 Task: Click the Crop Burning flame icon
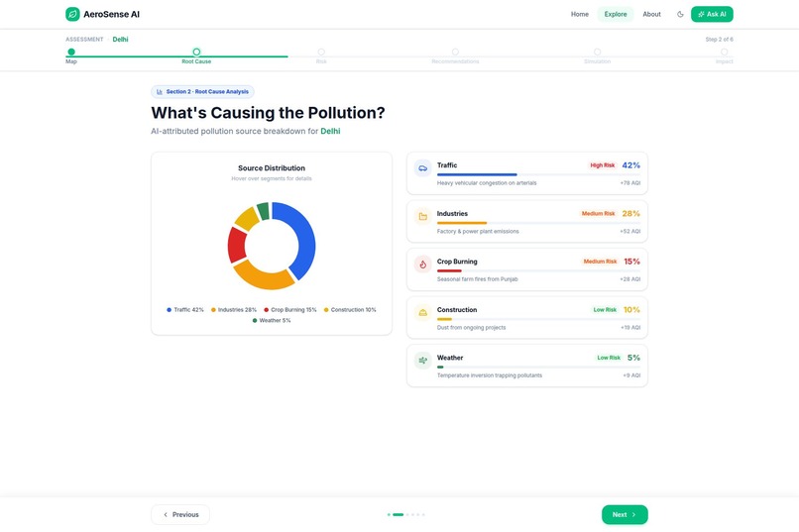tap(423, 265)
